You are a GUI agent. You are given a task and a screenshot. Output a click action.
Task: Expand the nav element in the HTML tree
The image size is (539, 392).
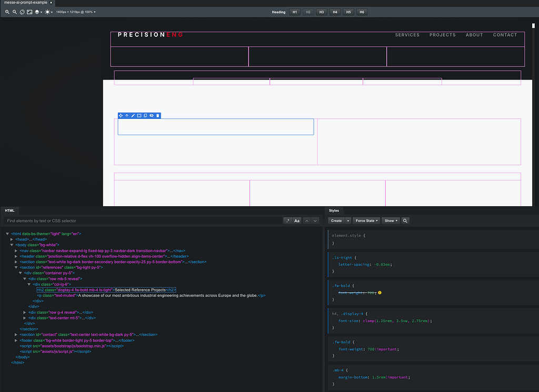[16, 251]
